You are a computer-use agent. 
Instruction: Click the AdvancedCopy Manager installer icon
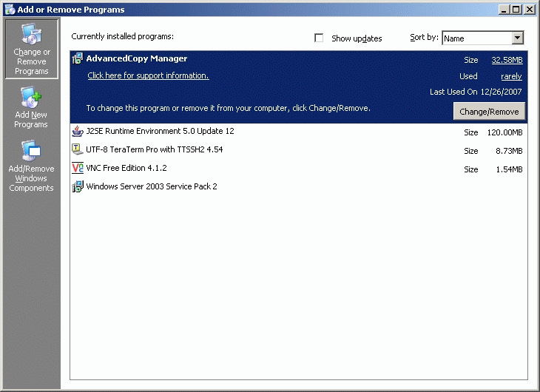78,58
